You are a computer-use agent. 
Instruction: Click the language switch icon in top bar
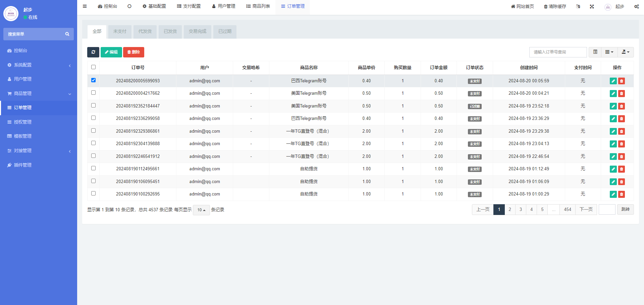point(578,6)
